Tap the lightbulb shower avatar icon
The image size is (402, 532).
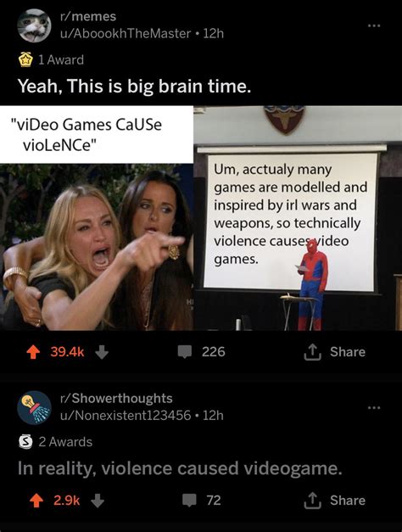[34, 407]
